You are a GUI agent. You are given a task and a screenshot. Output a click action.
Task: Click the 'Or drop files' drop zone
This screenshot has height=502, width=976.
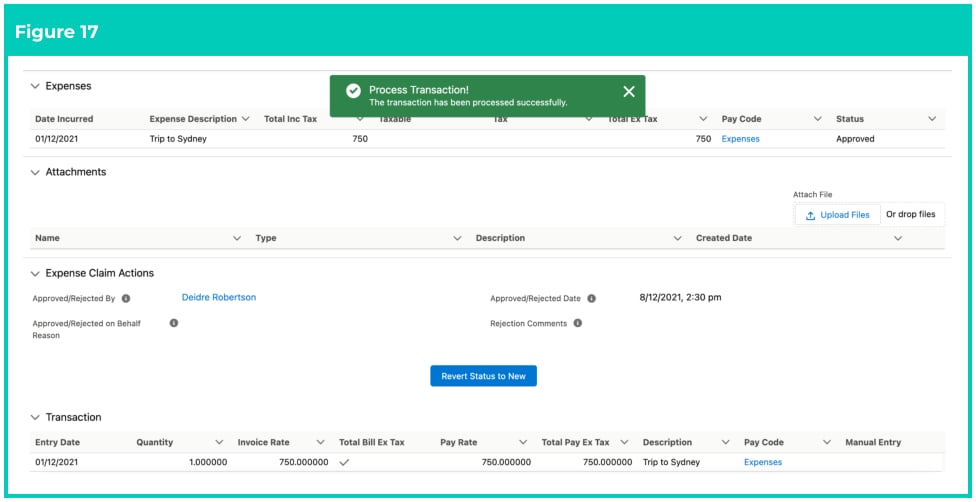point(911,215)
